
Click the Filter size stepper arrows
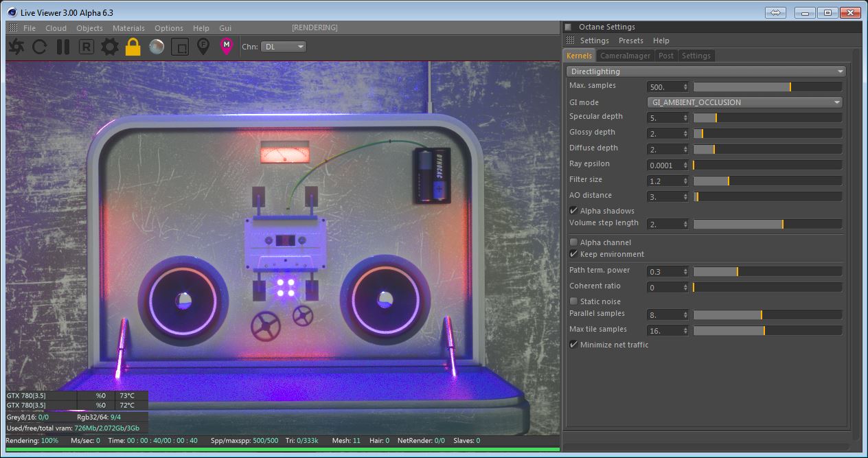tap(685, 181)
